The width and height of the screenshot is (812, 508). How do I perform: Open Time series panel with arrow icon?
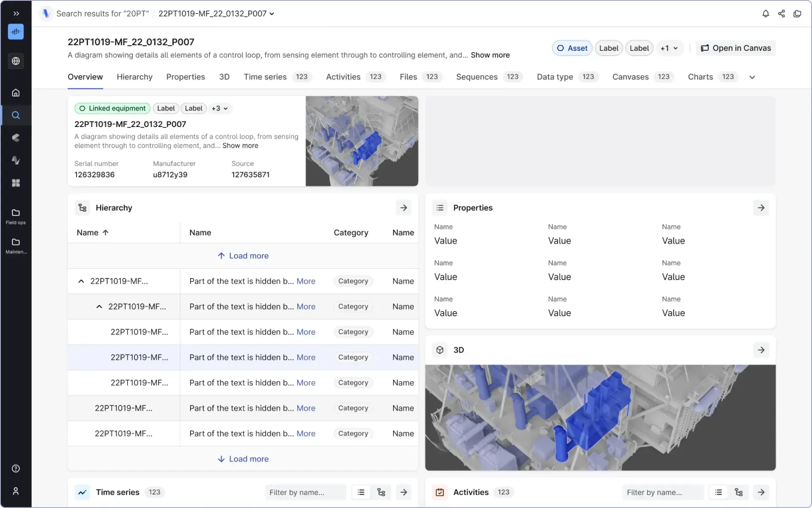(x=403, y=492)
